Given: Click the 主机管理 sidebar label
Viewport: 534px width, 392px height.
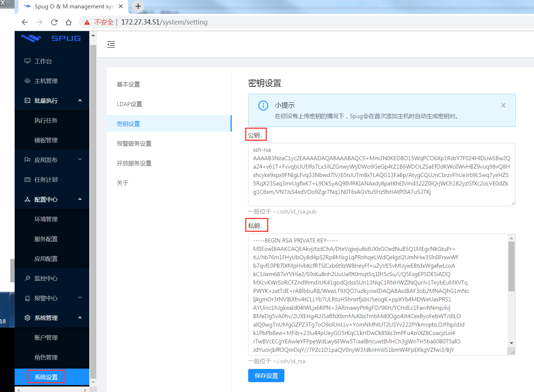Looking at the screenshot, I should point(46,81).
